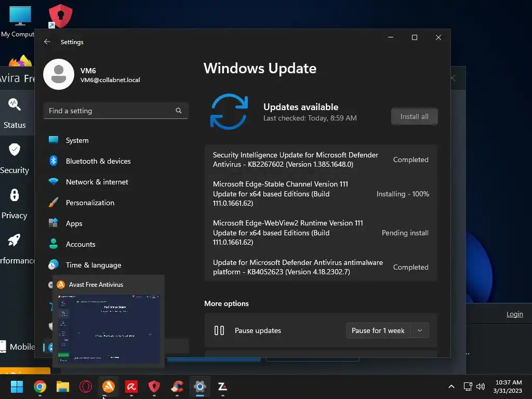Click the Apps icon in sidebar
The width and height of the screenshot is (532, 399).
pos(54,222)
